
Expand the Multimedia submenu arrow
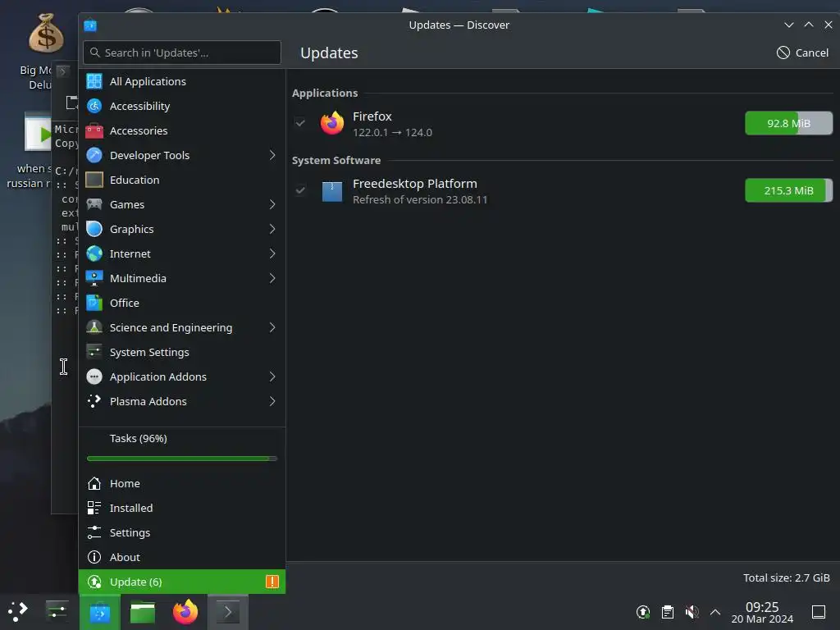click(272, 279)
